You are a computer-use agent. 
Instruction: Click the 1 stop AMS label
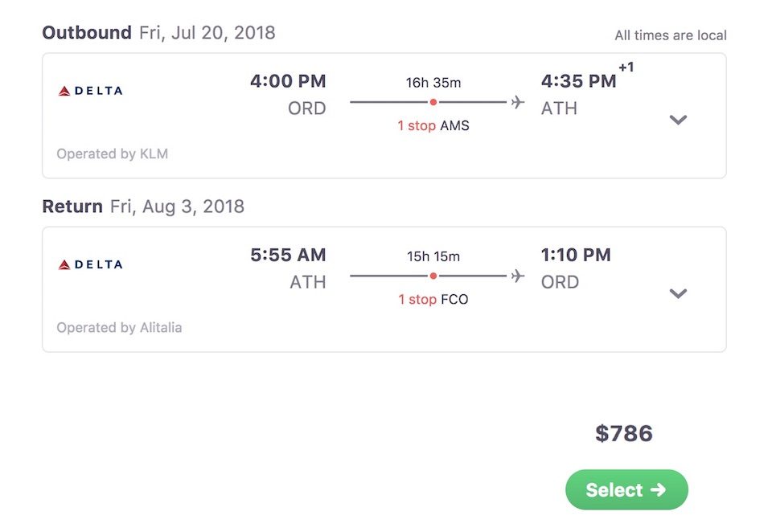tap(433, 125)
